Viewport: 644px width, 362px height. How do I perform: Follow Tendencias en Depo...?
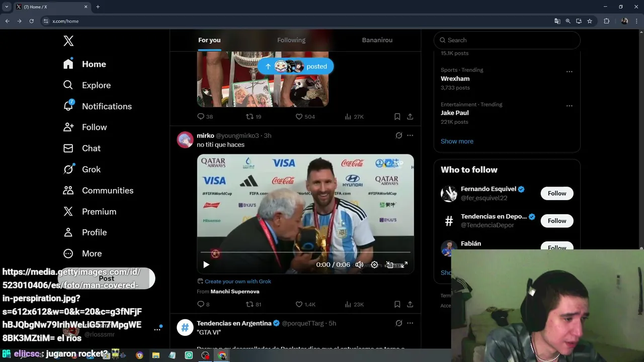click(557, 221)
